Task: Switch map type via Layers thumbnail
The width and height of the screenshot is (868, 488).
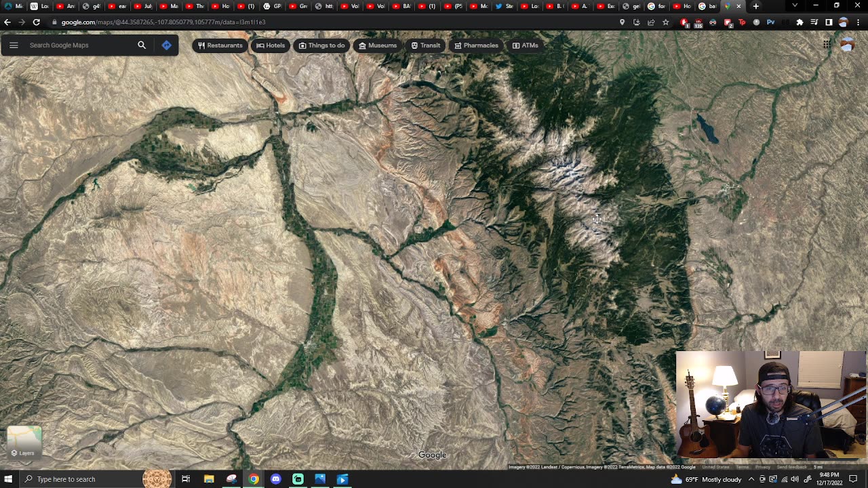Action: point(24,442)
